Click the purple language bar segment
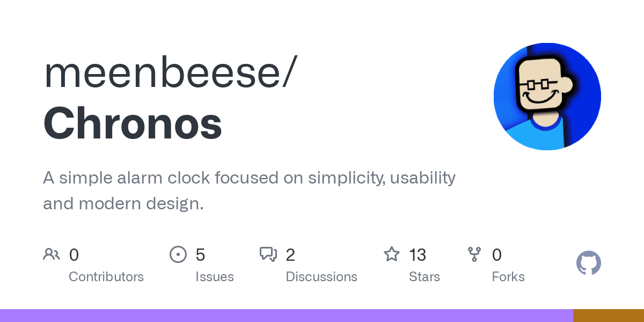The image size is (644, 322). 286,316
